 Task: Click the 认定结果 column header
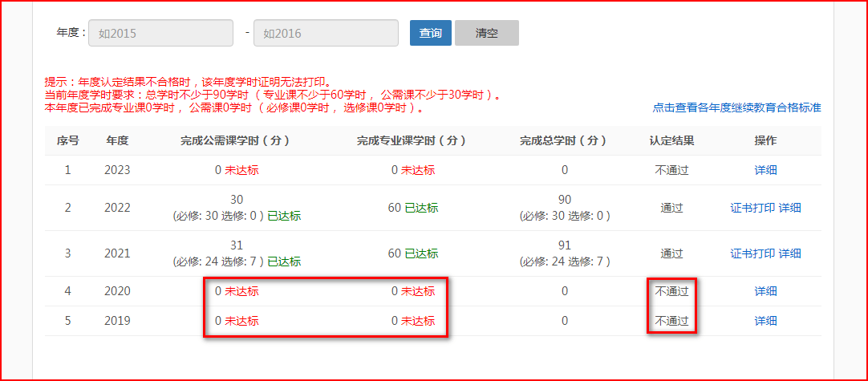click(671, 140)
